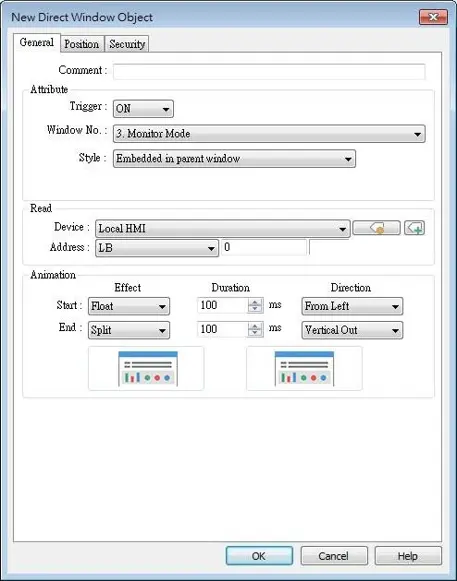Click the Start duration value field
Image resolution: width=457 pixels, height=581 pixels.
(222, 305)
